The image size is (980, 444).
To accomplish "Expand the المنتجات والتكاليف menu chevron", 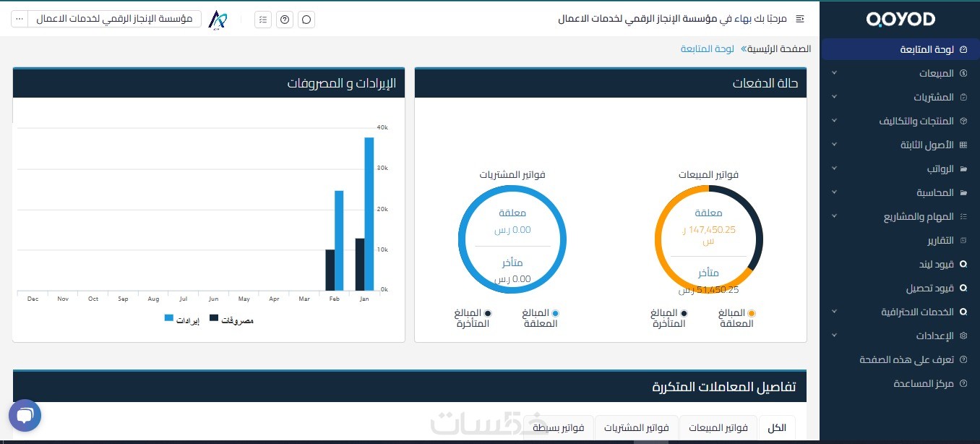I will [834, 121].
